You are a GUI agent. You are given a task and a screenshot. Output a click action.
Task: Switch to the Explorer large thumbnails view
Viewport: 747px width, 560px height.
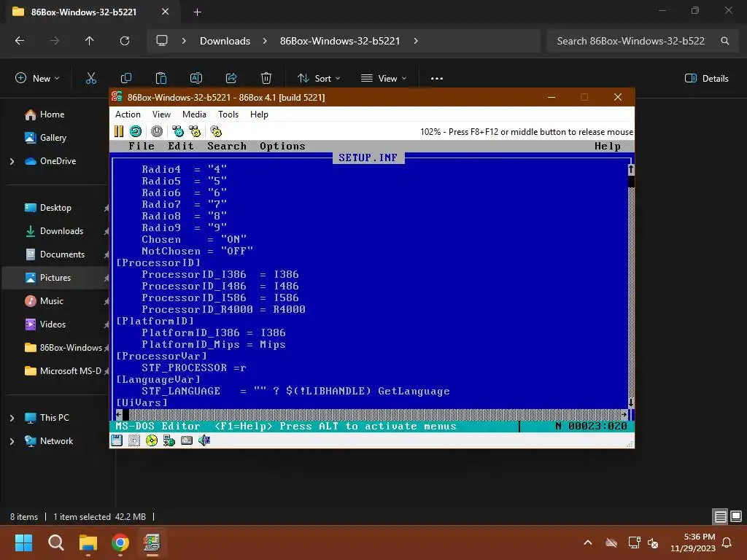736,516
